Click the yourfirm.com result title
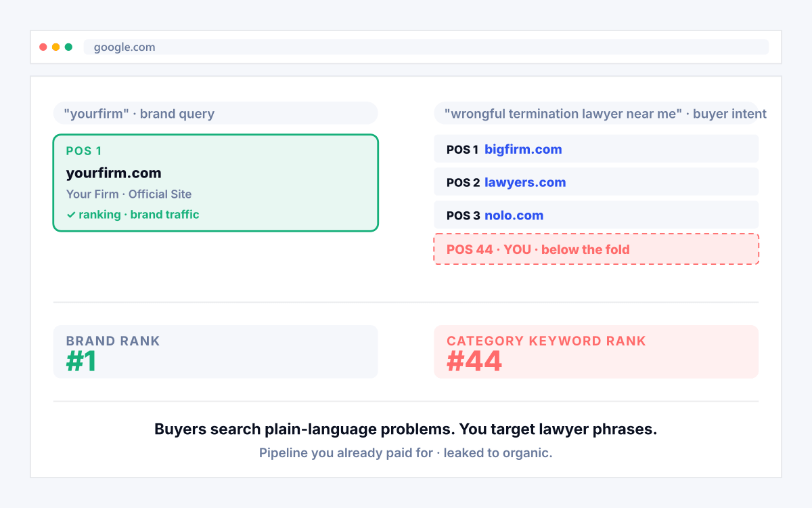812x508 pixels. (114, 173)
